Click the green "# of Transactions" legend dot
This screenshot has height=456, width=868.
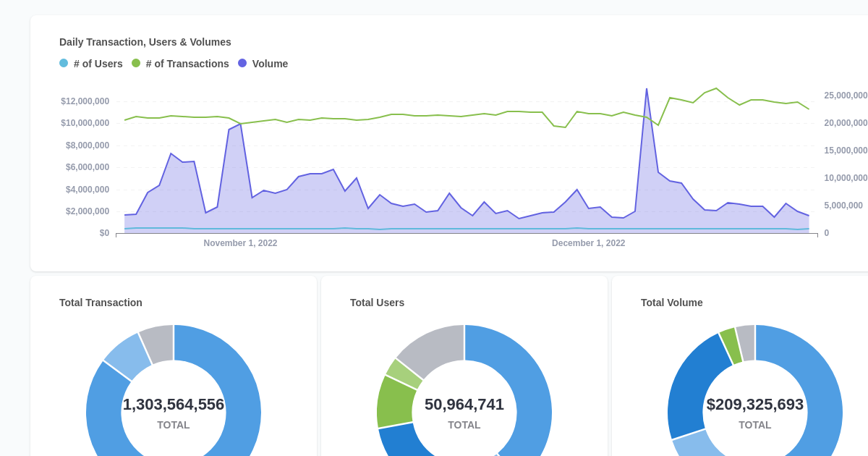137,63
